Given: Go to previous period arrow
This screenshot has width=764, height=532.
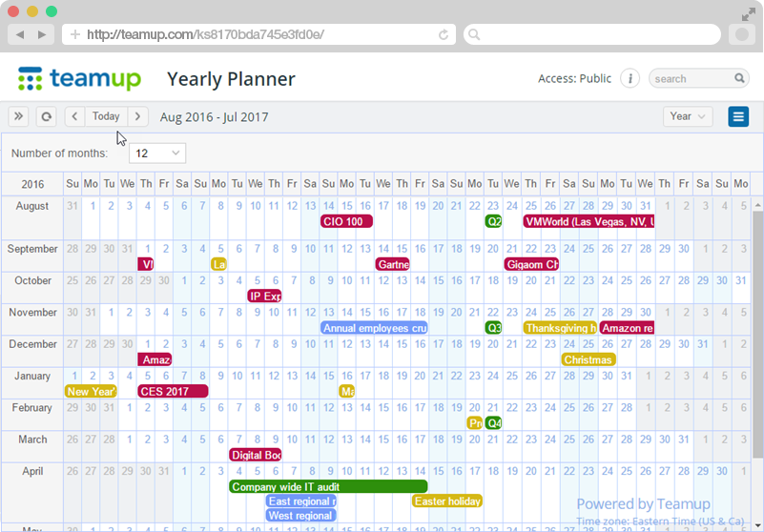Looking at the screenshot, I should click(x=74, y=116).
